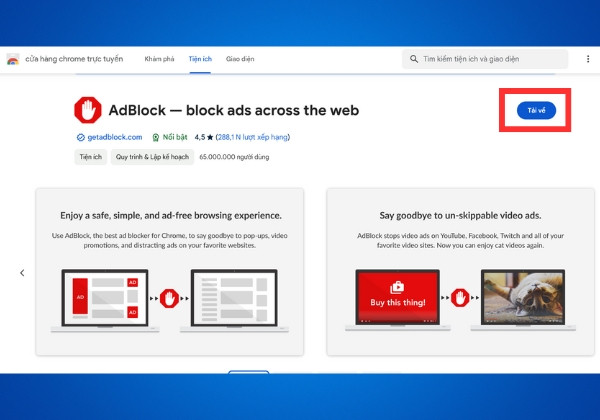Select the Tiện ích tab
Viewport: 600px width, 420px height.
[200, 59]
